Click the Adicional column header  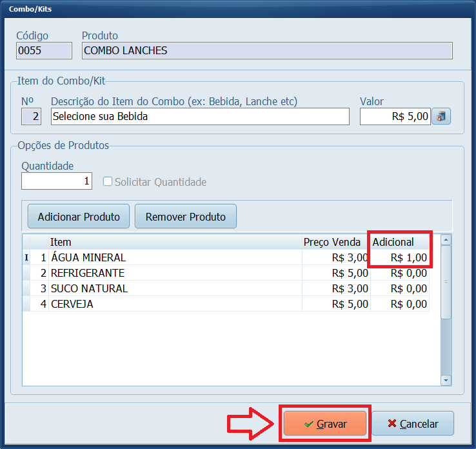tap(400, 242)
